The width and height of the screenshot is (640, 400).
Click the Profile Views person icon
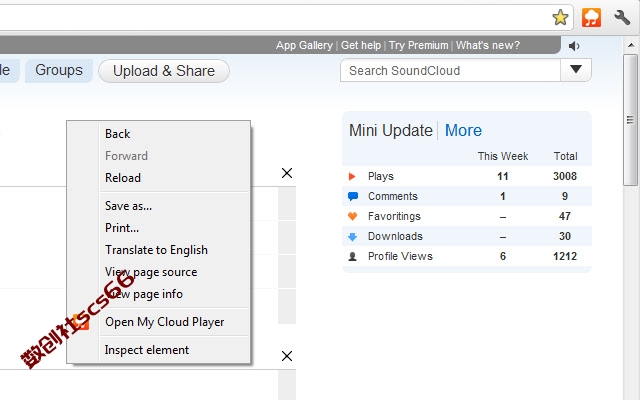352,256
